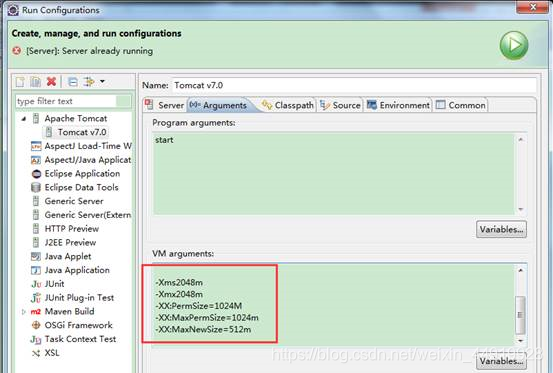Viewport: 553px width, 373px height.
Task: Click the -XX:PermSize=1024M line
Action: [199, 306]
